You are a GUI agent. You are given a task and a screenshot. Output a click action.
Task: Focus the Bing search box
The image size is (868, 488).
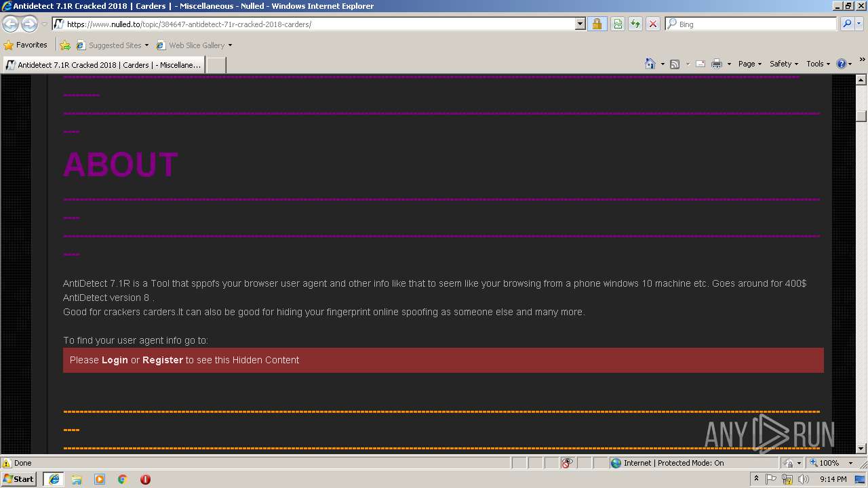tap(751, 24)
